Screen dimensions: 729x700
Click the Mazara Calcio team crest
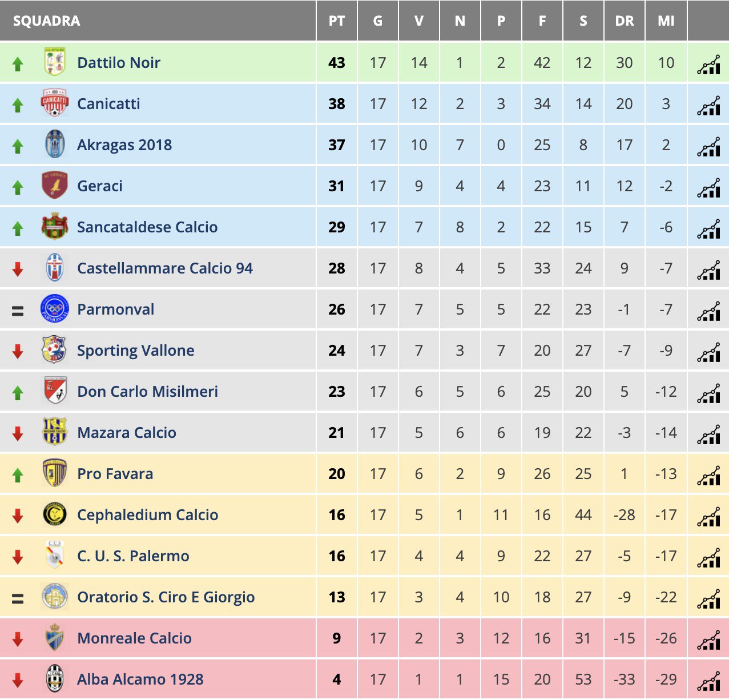click(x=55, y=432)
